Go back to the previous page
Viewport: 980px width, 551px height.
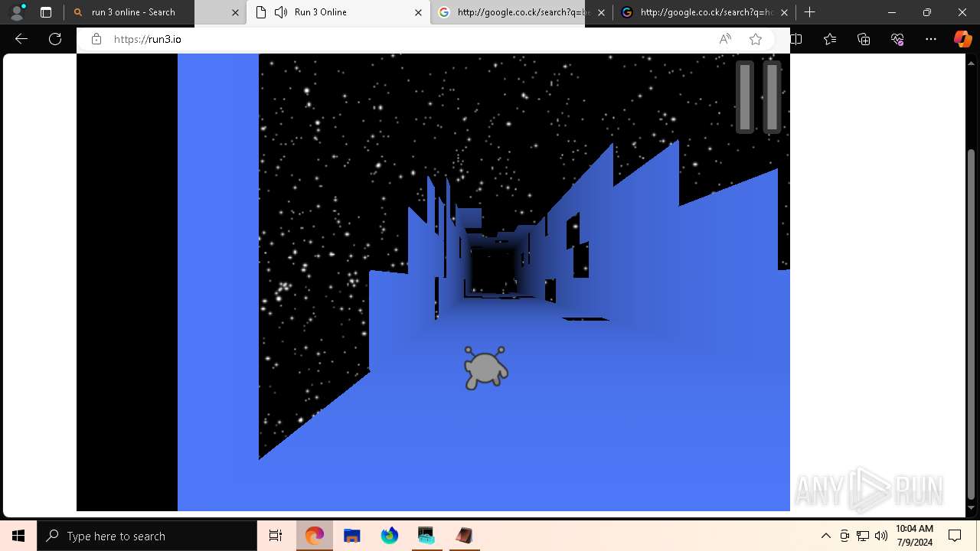pos(21,39)
